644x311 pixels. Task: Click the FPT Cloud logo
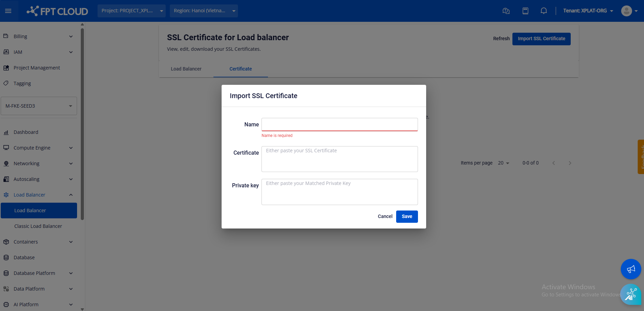pyautogui.click(x=57, y=11)
